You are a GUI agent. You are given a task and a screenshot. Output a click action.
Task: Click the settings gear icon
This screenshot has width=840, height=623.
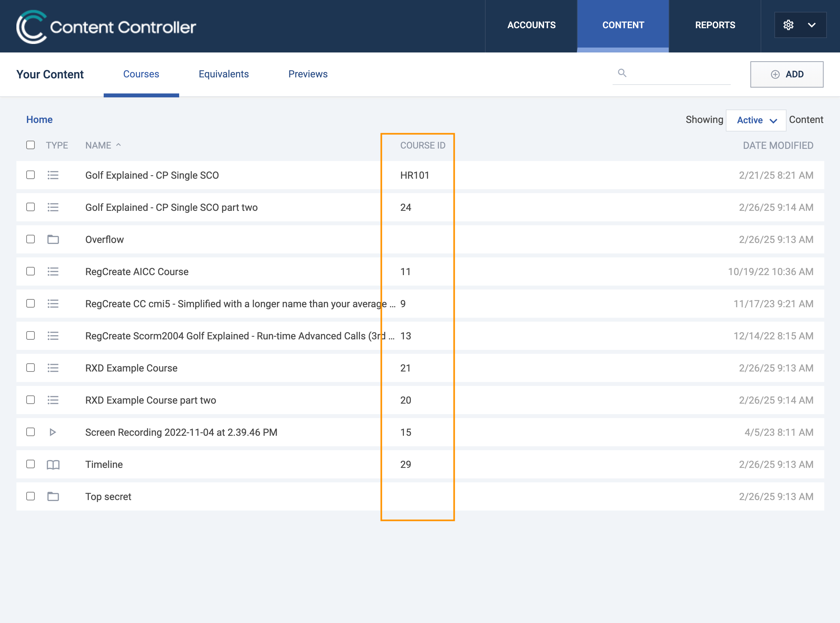point(788,25)
